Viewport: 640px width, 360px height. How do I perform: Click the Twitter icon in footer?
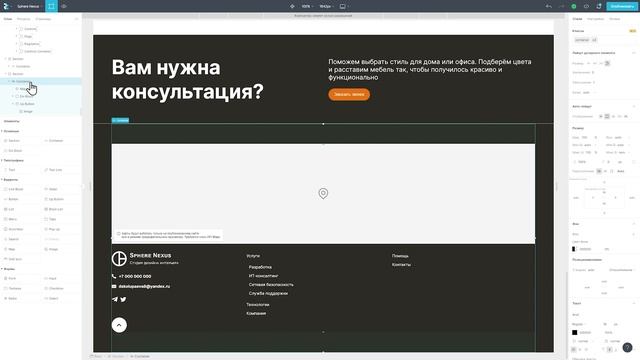point(123,299)
